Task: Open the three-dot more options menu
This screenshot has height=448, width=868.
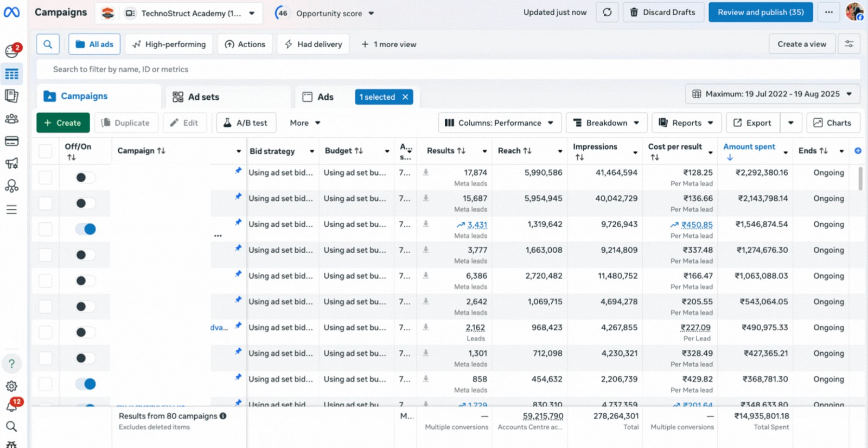Action: coord(829,12)
